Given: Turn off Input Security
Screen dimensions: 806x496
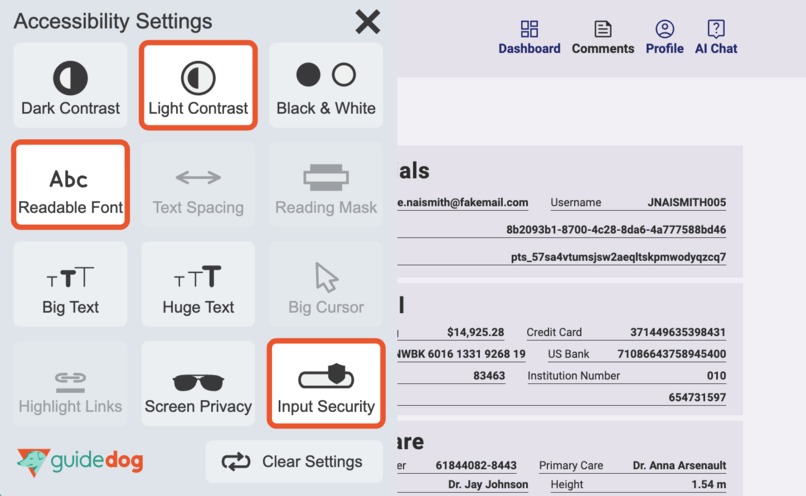Looking at the screenshot, I should tap(326, 383).
